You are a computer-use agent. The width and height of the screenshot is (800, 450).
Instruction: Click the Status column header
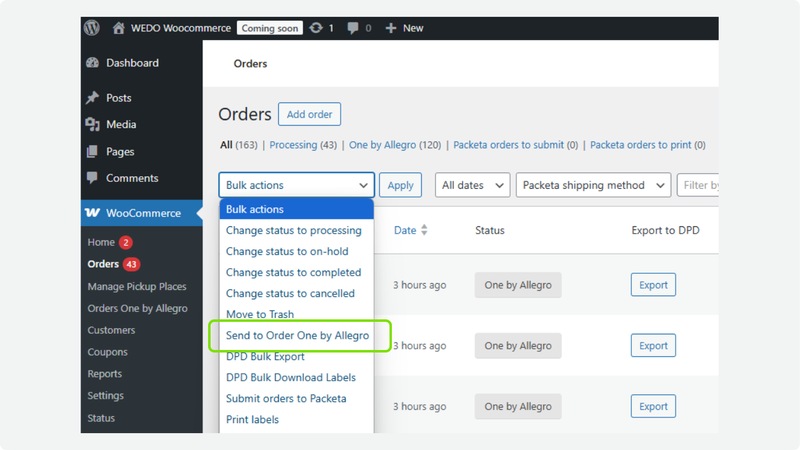(x=490, y=230)
